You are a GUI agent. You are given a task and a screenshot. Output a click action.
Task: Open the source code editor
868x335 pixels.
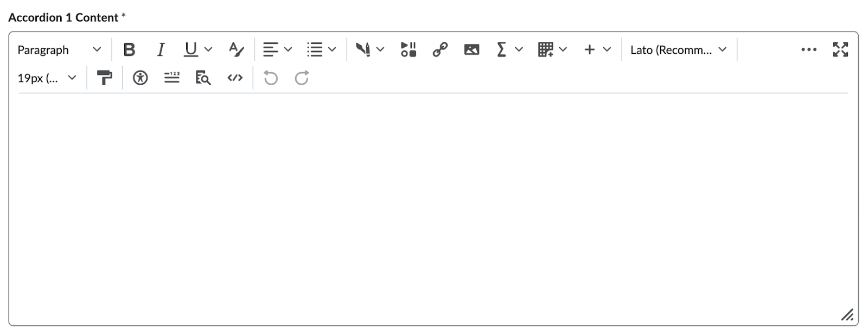[x=235, y=78]
